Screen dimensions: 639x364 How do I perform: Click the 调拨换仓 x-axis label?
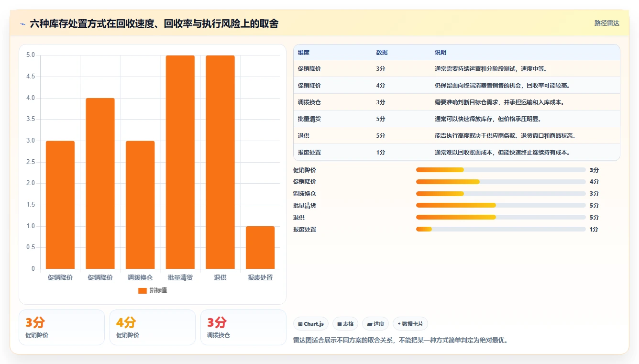point(140,277)
